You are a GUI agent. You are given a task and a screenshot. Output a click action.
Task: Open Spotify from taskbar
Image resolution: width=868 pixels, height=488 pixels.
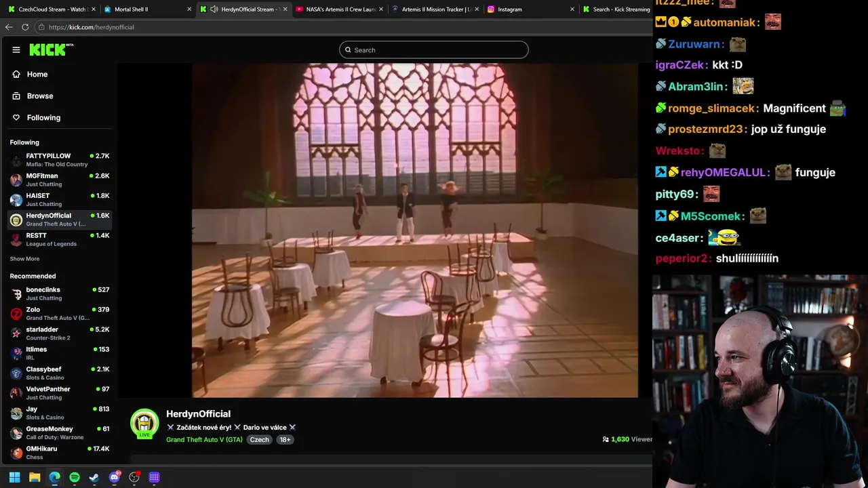[x=75, y=477]
